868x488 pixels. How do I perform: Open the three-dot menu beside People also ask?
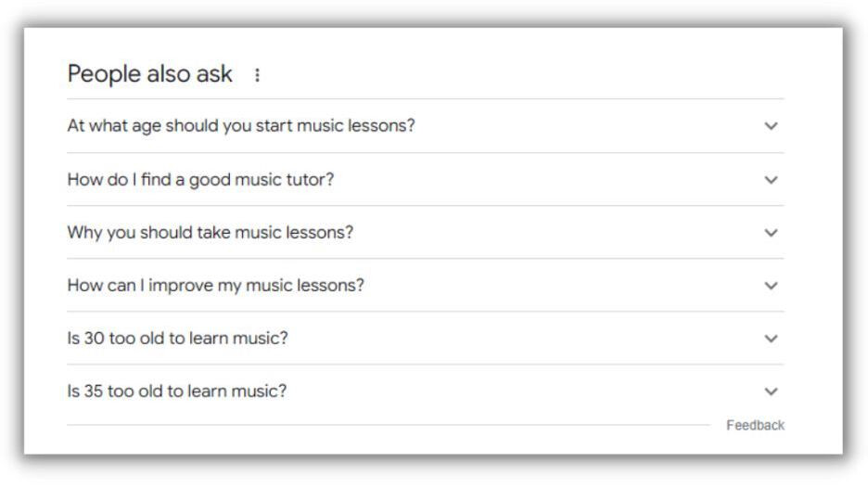(257, 75)
